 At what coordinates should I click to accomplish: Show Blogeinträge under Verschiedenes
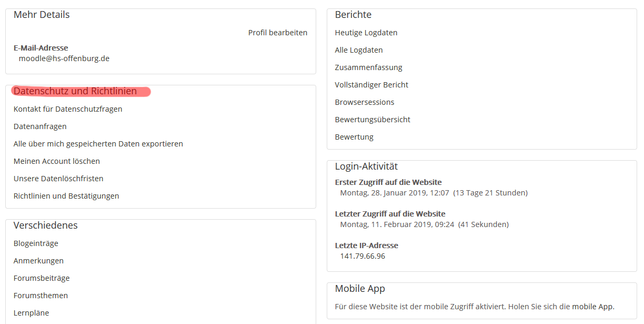click(x=36, y=243)
